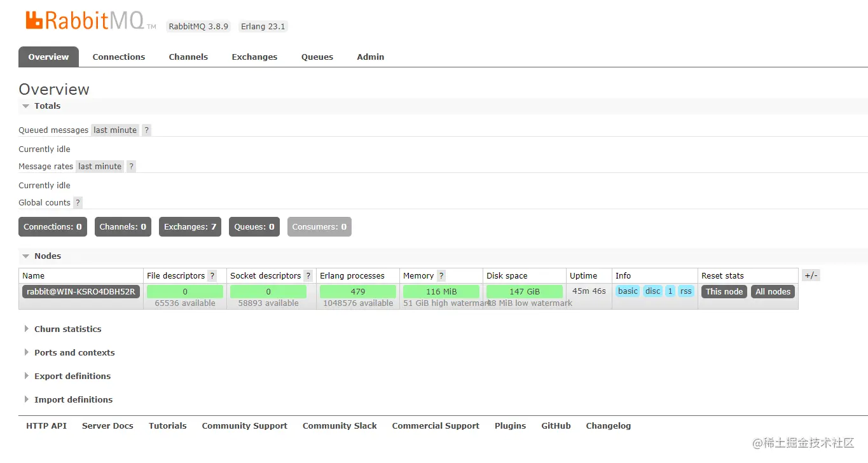
Task: Reset stats for All nodes
Action: pyautogui.click(x=773, y=292)
